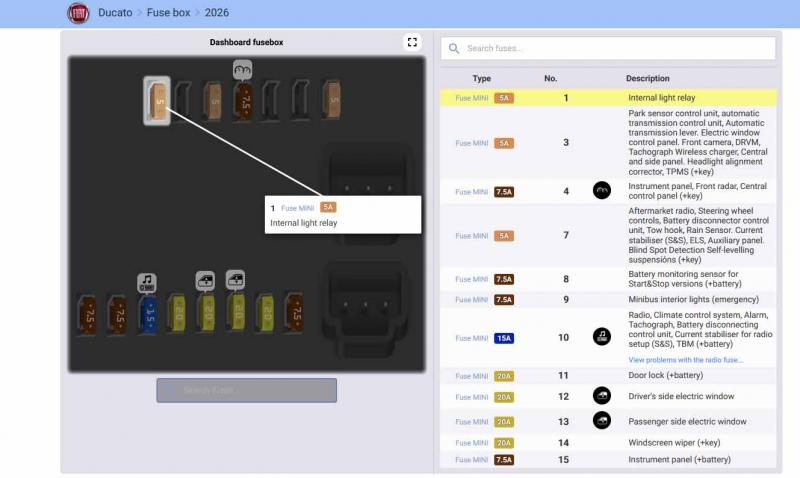Select the Aftermarket radio, Steering wheel controls row

coord(608,235)
